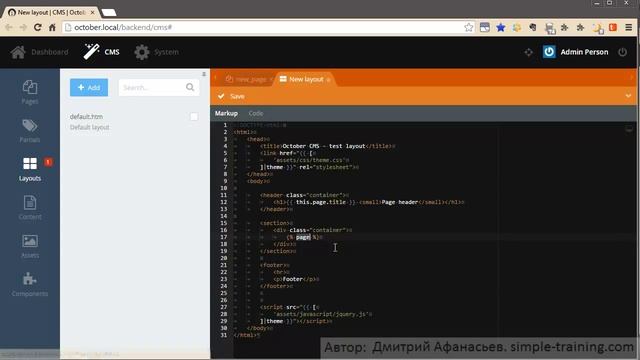Save the layout
This screenshot has height=360, width=640.
231,96
